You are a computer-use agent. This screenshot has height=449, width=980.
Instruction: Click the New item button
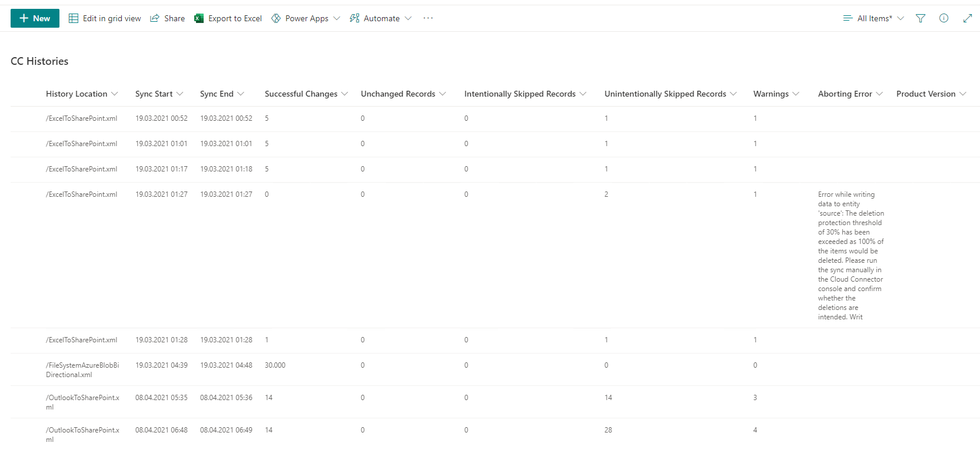[x=35, y=18]
